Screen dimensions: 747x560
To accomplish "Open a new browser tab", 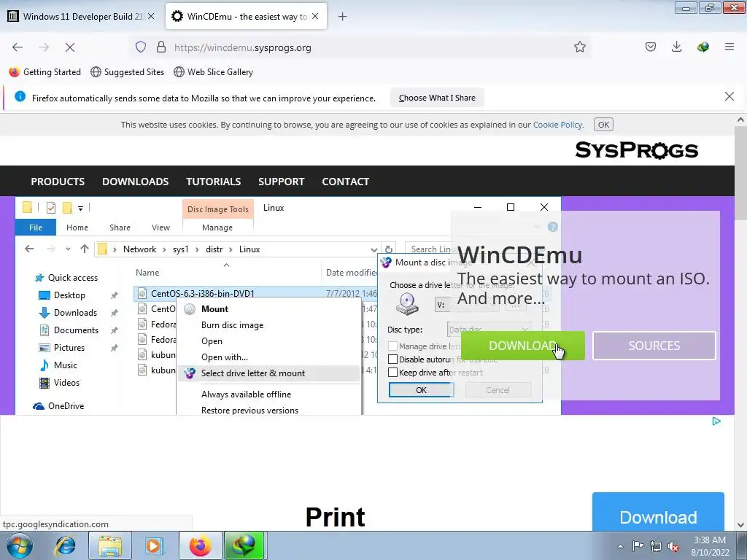I will click(x=342, y=17).
